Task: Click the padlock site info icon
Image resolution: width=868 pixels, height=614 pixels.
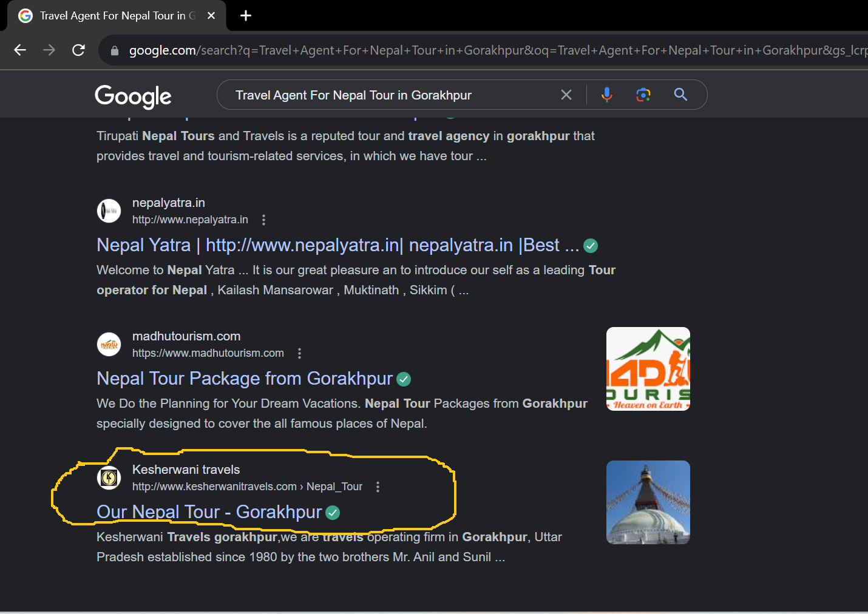Action: [x=115, y=51]
